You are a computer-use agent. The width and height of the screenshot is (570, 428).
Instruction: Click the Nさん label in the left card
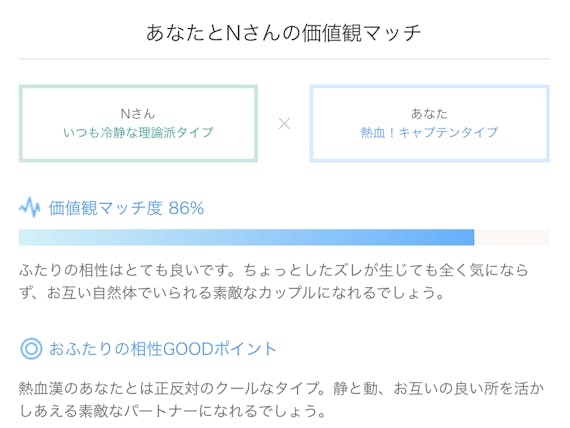pos(138,114)
